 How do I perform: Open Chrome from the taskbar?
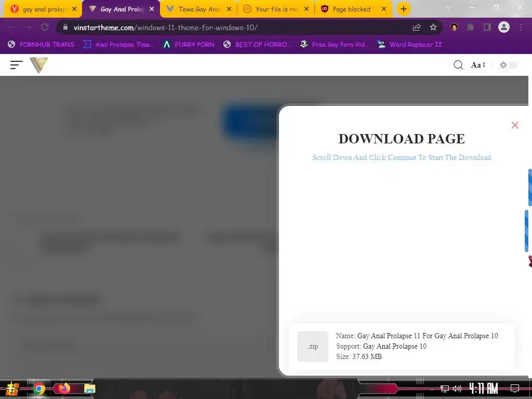(39, 389)
